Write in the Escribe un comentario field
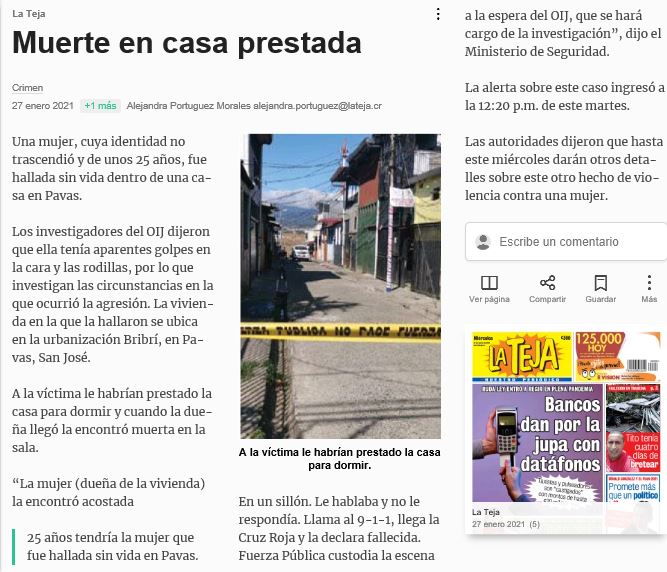 567,241
